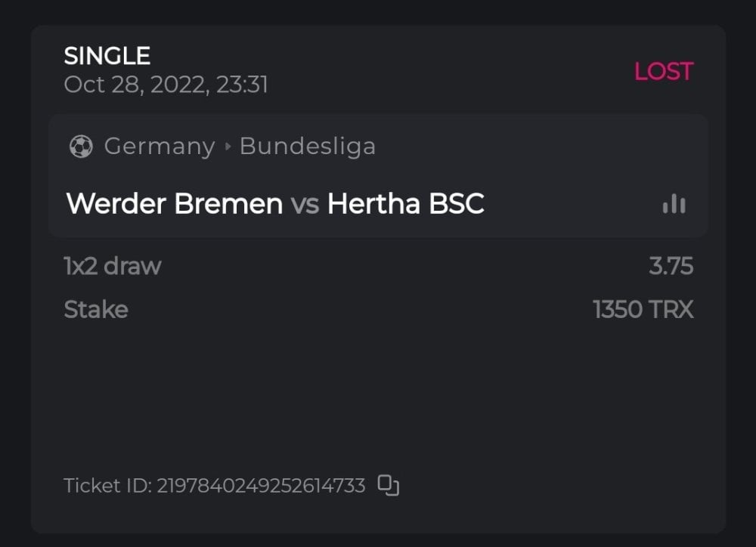
Task: Click the 'vs' text between teams
Action: [x=305, y=204]
